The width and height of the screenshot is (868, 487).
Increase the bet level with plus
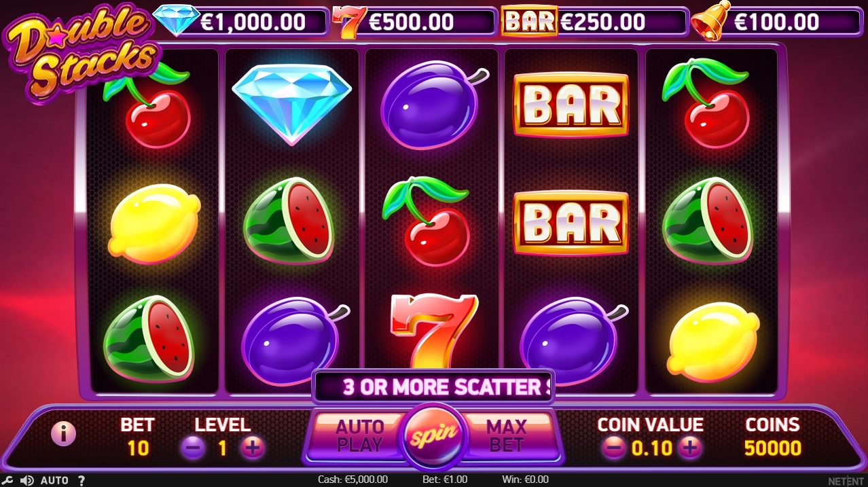click(252, 448)
